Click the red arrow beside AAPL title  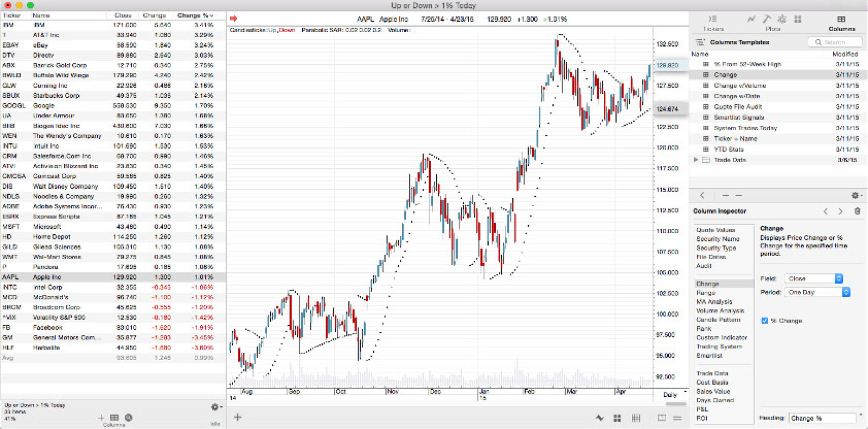tap(234, 19)
